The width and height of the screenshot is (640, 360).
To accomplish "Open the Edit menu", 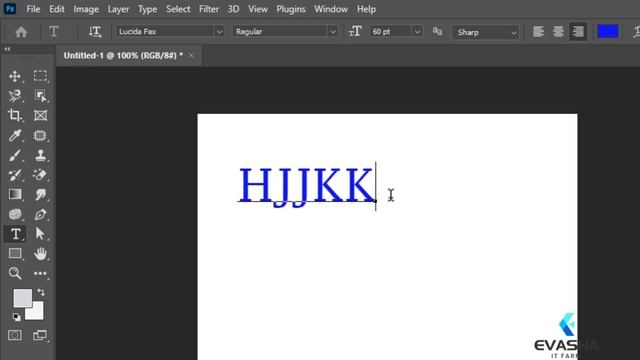I will 57,9.
